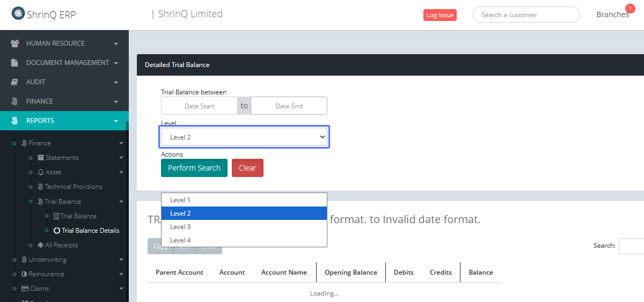Click the Statements archive icon in sidebar
Screen dimensions: 644x302
(x=41, y=158)
